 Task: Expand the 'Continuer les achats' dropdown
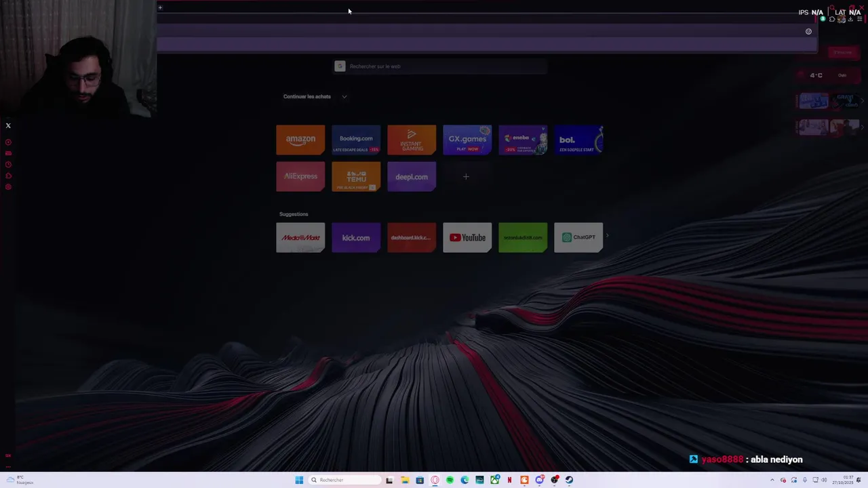pos(344,96)
